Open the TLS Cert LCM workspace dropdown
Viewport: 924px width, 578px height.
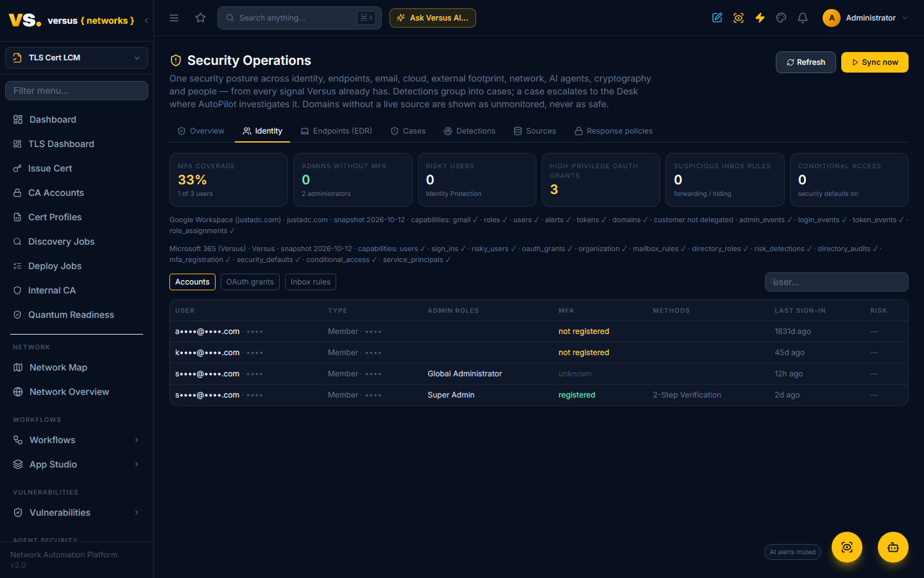(x=76, y=58)
